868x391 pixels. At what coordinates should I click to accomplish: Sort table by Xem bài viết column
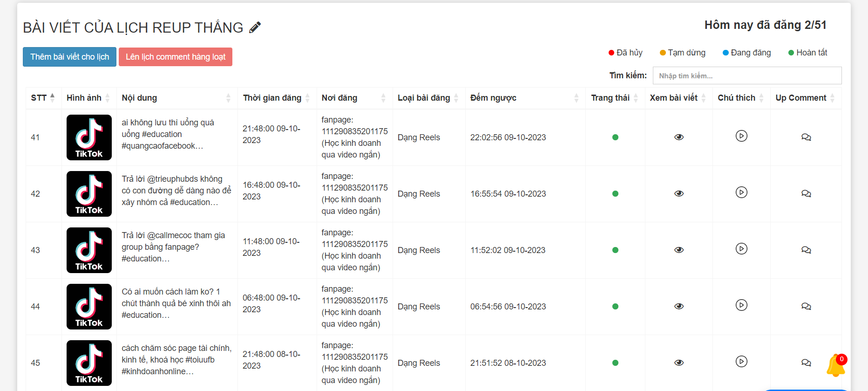[x=679, y=98]
